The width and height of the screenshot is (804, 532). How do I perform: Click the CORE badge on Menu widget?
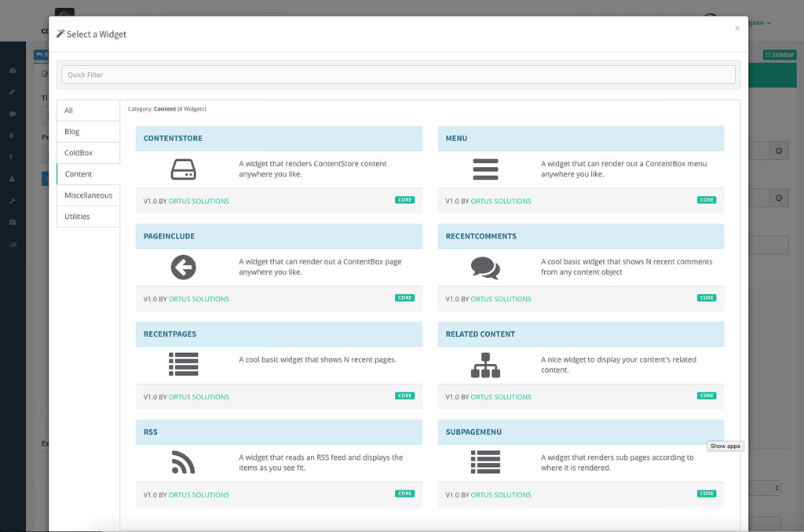point(707,200)
